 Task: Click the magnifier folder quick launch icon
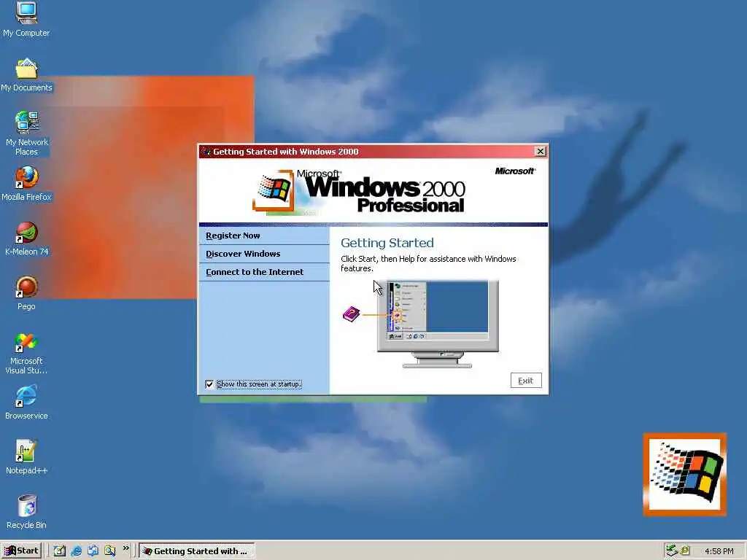pos(109,551)
